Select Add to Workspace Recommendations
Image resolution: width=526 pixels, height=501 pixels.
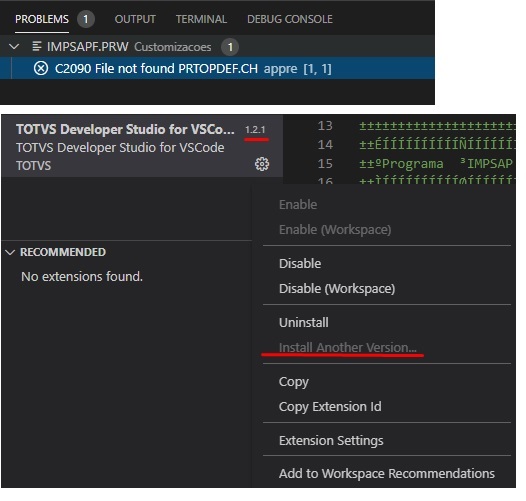pos(387,473)
